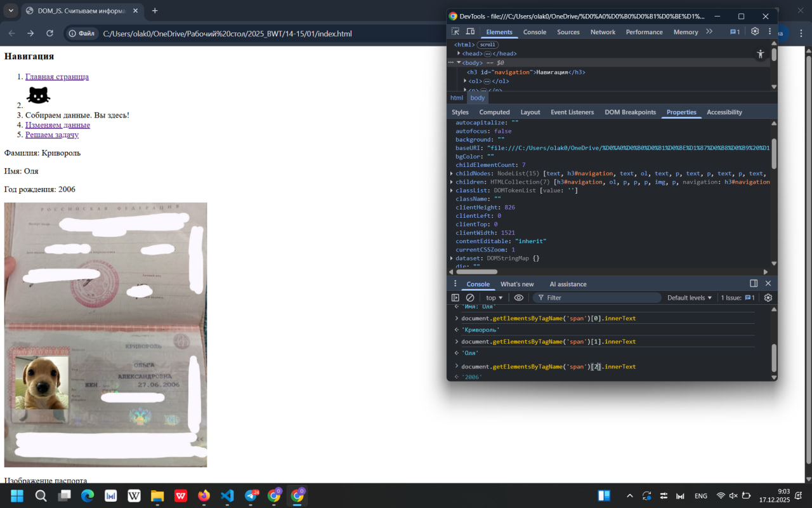Toggle the drawer dock position icon
This screenshot has height=508, width=812.
(754, 284)
